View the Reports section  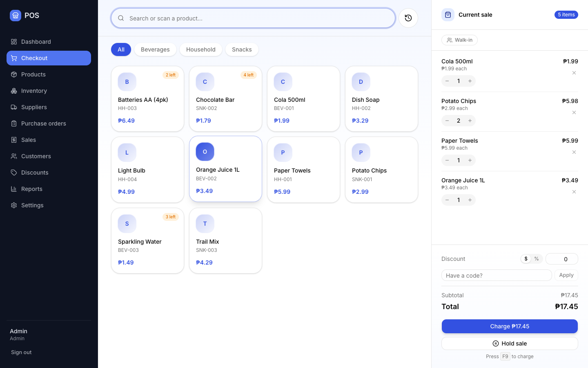(49, 189)
